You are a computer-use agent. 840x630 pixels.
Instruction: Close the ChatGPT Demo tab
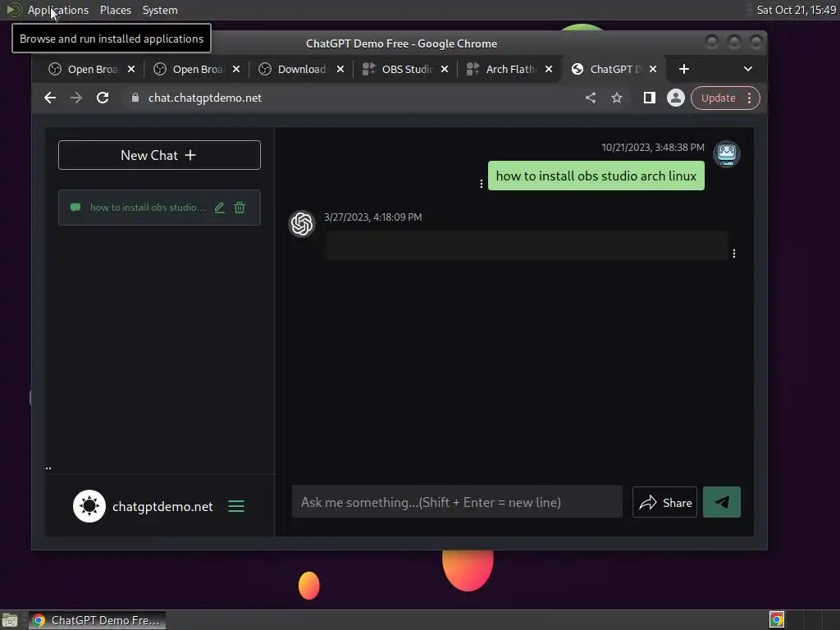coord(652,69)
